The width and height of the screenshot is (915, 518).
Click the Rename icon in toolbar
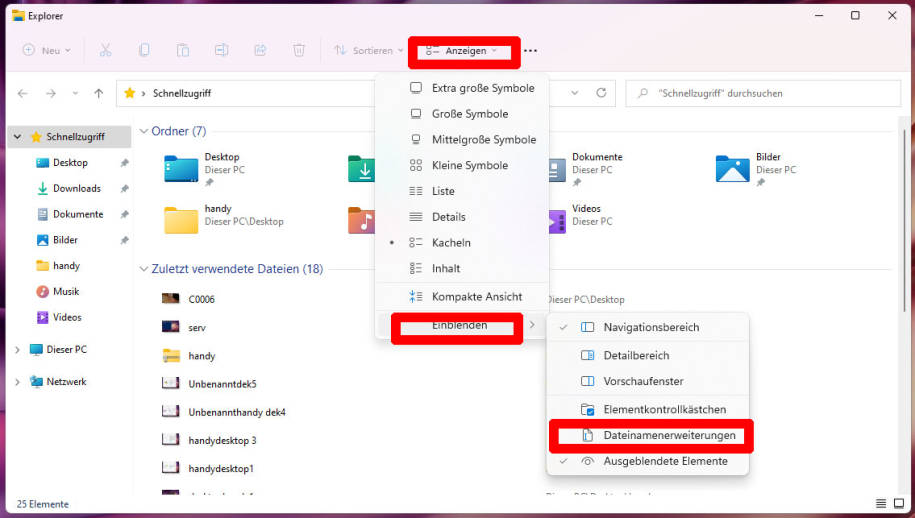coord(222,50)
